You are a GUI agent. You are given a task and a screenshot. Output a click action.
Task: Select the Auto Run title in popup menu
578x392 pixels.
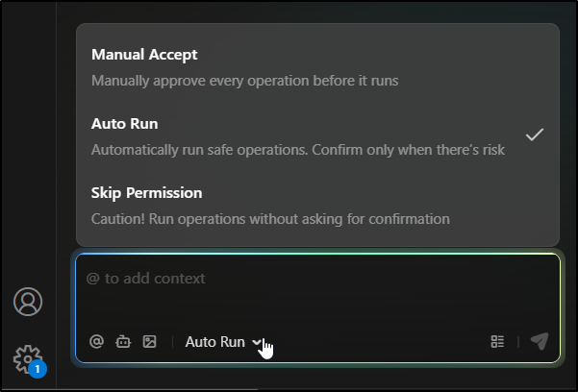pyautogui.click(x=124, y=124)
